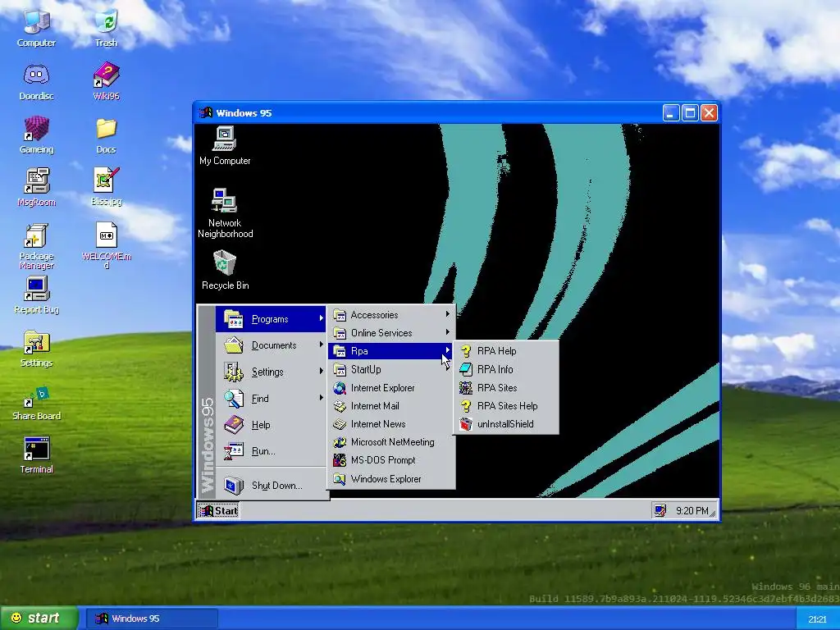840x630 pixels.
Task: Click the Windows 95 Start button
Action: tap(218, 510)
